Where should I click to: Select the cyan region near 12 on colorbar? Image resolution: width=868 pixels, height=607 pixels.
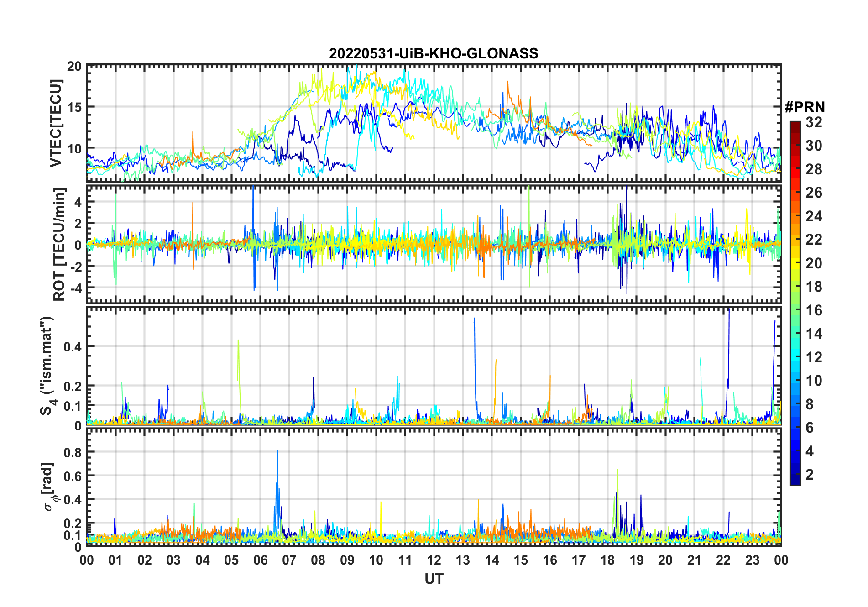(x=795, y=356)
